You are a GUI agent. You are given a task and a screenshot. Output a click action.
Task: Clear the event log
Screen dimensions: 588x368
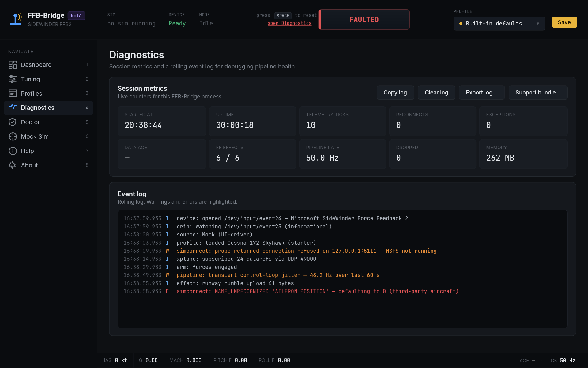tap(436, 93)
